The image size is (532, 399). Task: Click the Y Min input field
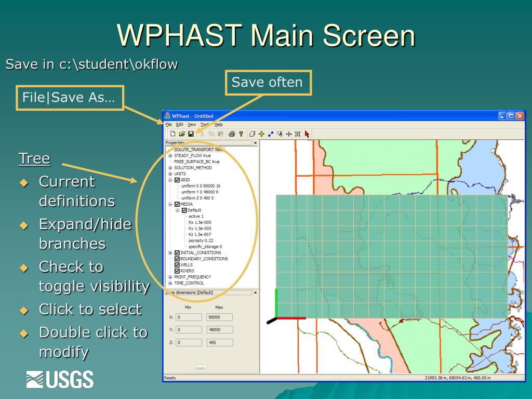[x=189, y=330]
